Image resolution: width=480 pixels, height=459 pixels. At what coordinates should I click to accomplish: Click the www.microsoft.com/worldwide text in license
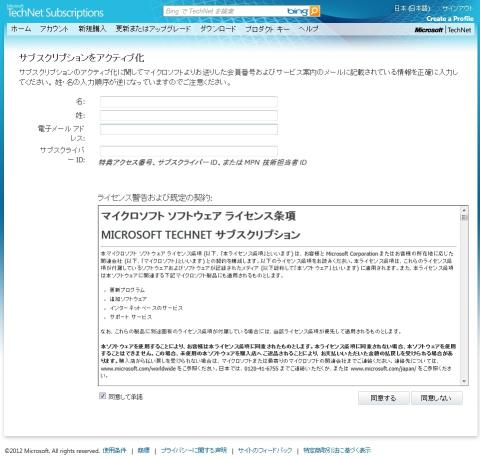pyautogui.click(x=138, y=368)
